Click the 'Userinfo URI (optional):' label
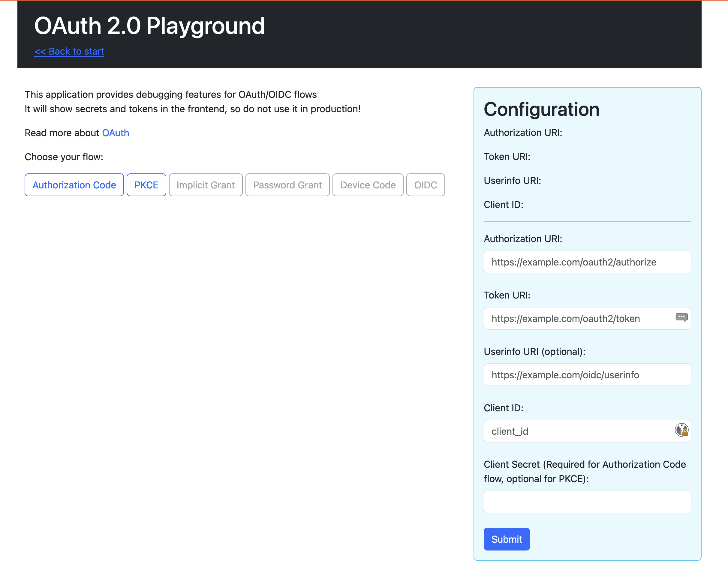This screenshot has height=588, width=728. (x=534, y=352)
